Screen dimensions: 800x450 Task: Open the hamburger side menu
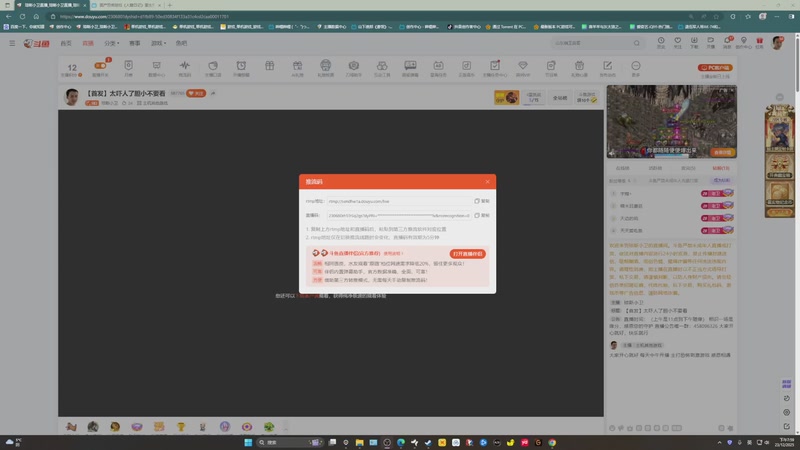click(x=12, y=43)
